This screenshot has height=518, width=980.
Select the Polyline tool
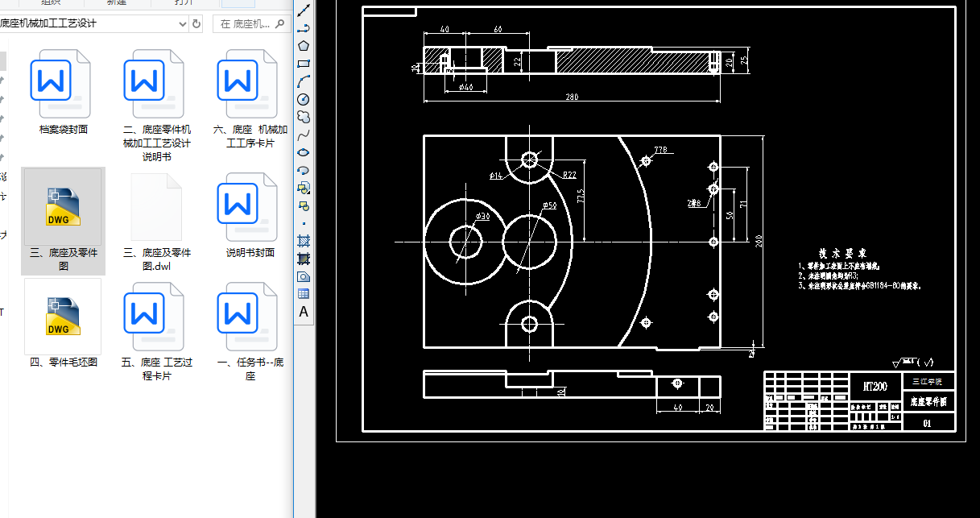304,29
